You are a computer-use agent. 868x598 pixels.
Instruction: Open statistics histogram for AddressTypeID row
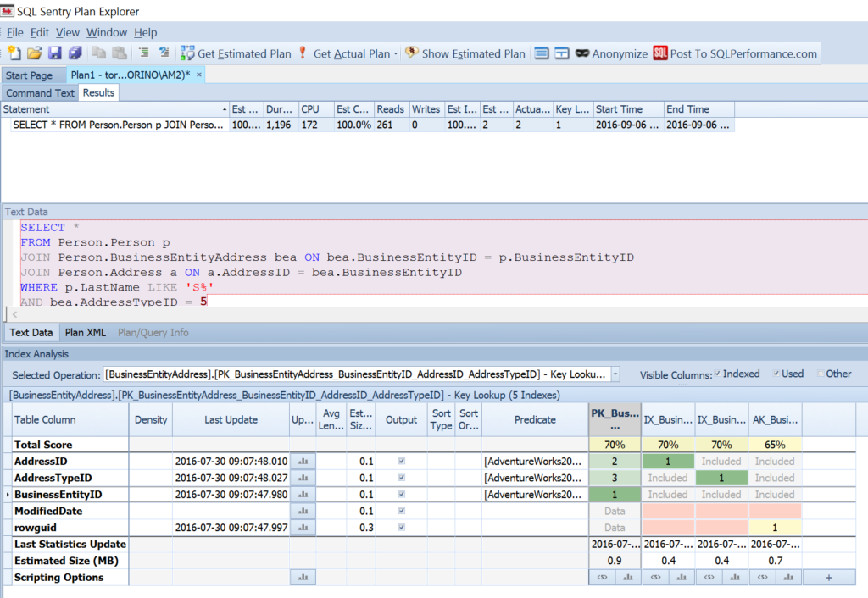303,478
